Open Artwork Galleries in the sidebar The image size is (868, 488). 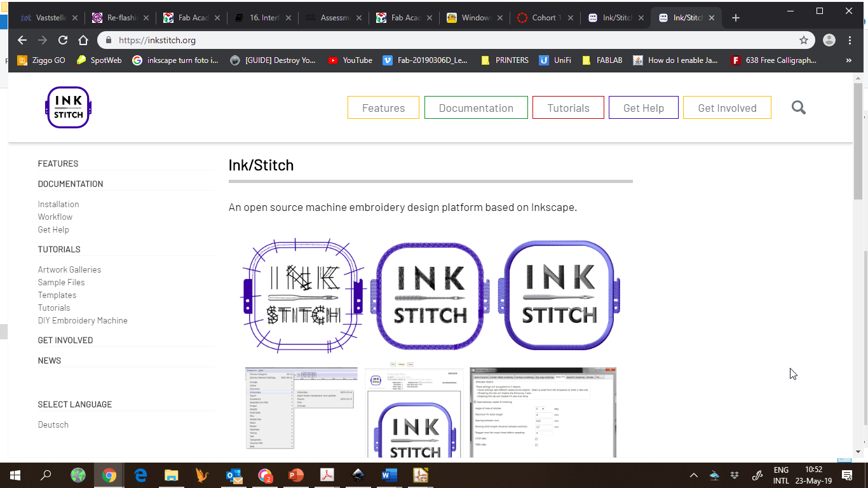click(69, 269)
